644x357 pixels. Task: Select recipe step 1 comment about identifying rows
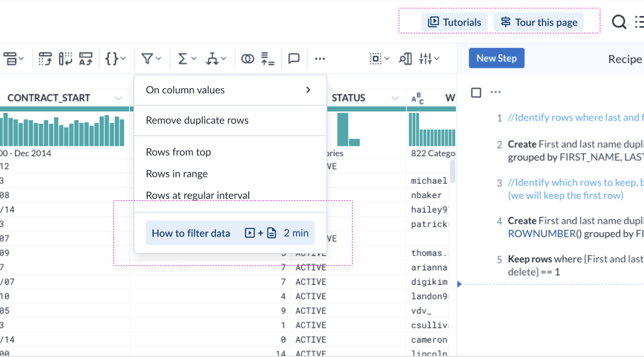pyautogui.click(x=576, y=118)
